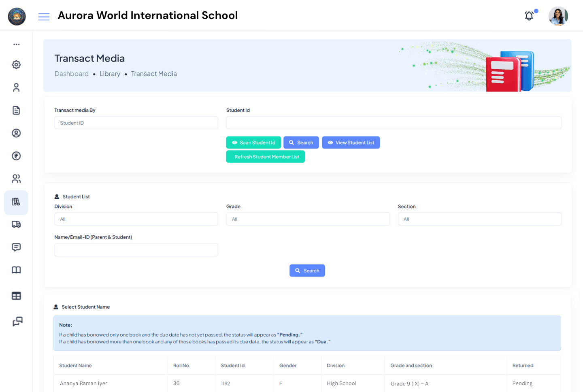Click the Library breadcrumb item
583x392 pixels.
[x=110, y=74]
